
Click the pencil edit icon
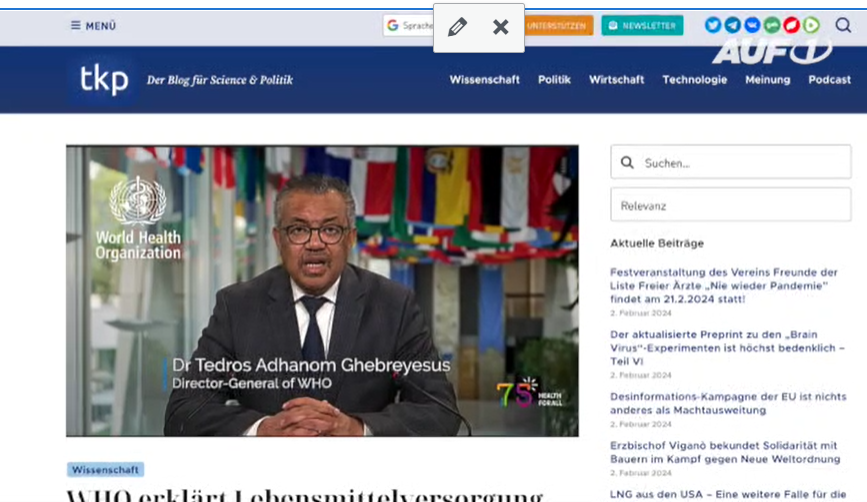click(457, 27)
